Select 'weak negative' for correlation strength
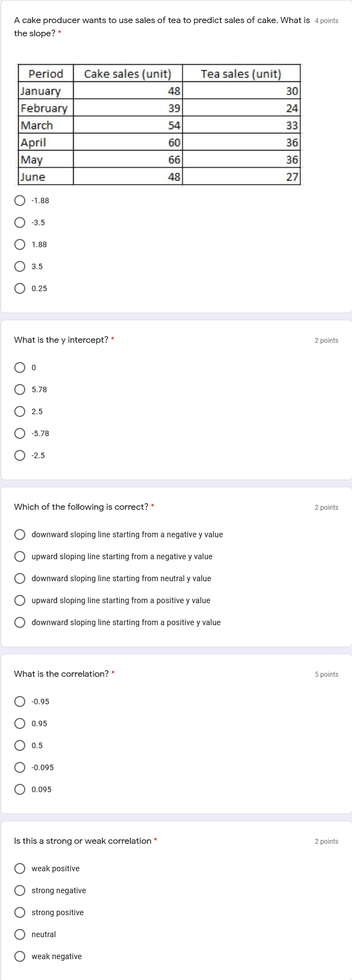The width and height of the screenshot is (352, 980). (x=20, y=956)
